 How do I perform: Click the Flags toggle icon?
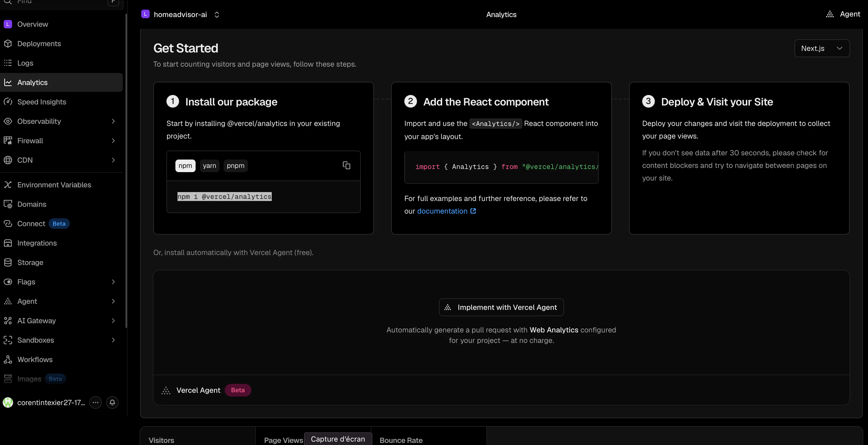click(8, 282)
